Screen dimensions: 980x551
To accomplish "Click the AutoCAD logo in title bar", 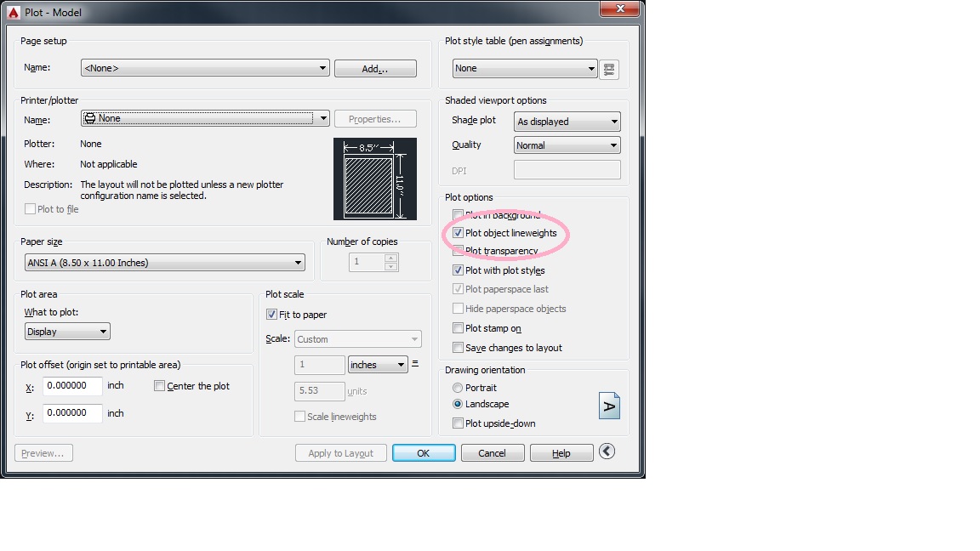I will point(13,13).
